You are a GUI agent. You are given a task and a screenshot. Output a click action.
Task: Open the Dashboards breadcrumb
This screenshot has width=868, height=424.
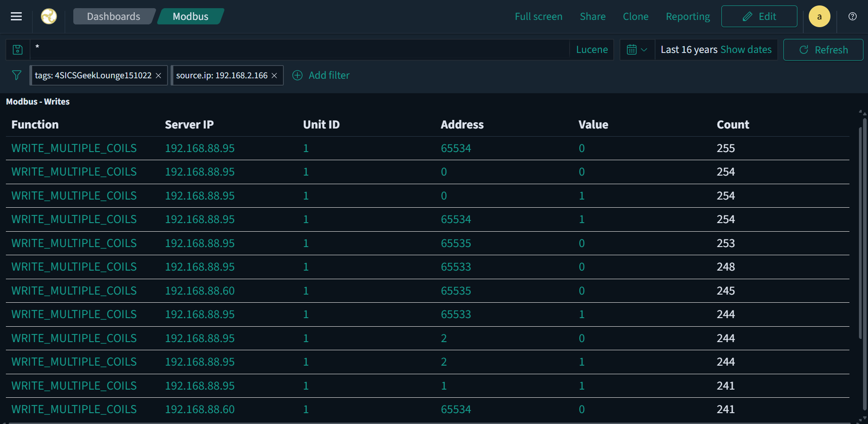click(x=114, y=16)
